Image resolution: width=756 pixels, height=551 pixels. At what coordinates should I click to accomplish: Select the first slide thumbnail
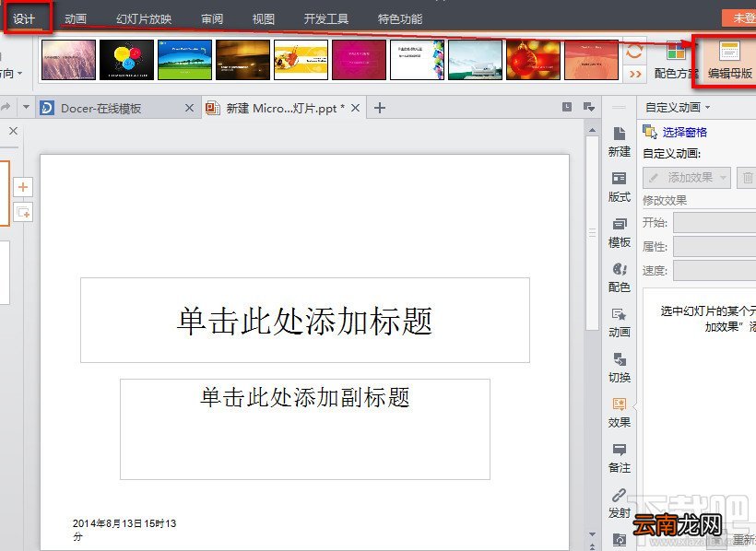[5, 193]
